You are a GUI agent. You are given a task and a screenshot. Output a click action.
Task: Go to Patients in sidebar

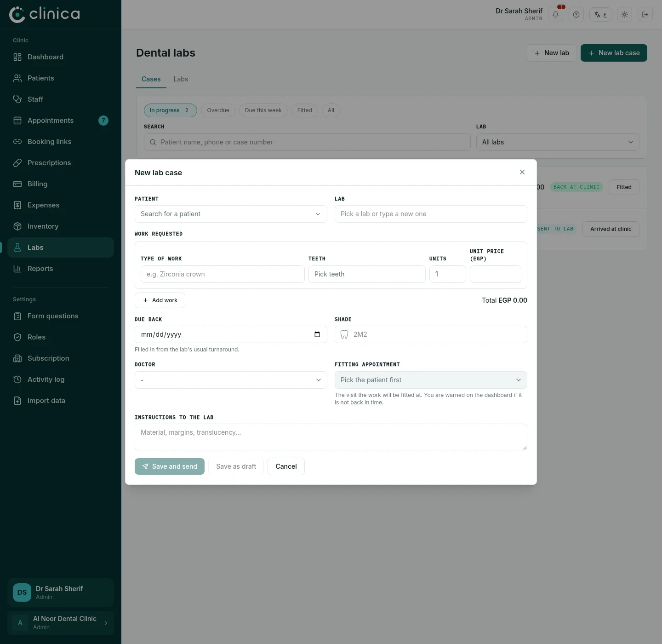click(x=61, y=78)
